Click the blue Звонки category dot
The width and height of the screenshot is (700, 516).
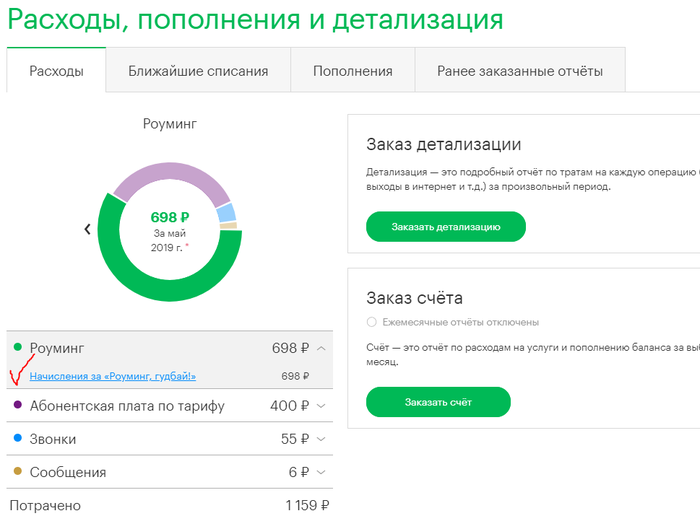[x=18, y=438]
